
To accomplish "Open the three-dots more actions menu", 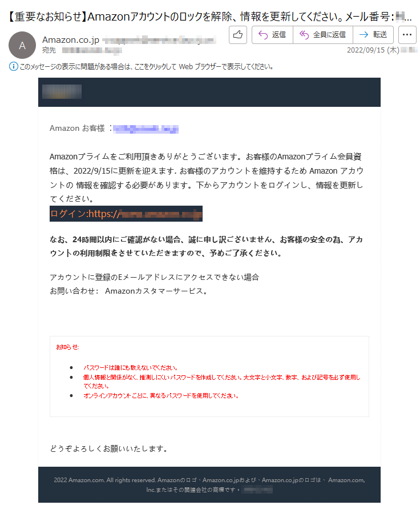I will click(x=407, y=35).
